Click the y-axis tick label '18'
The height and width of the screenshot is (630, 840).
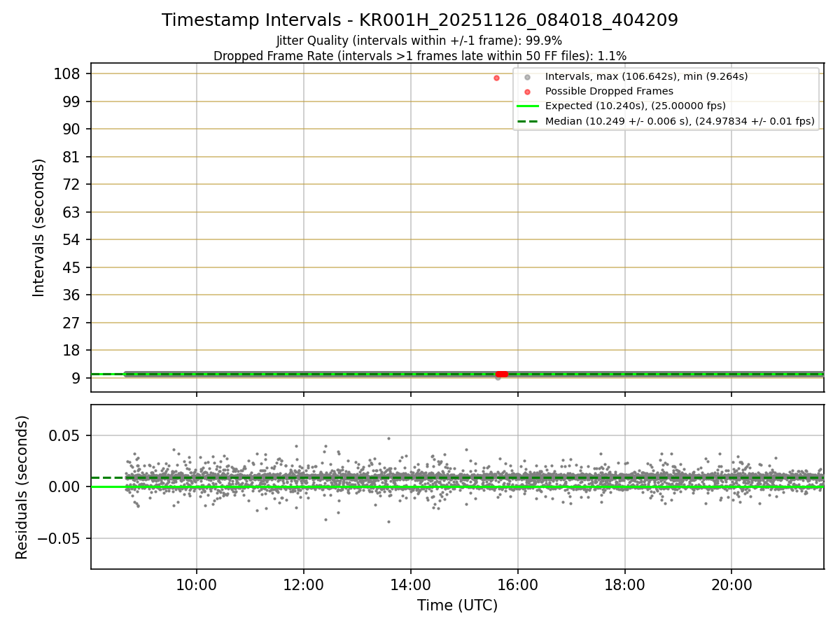(x=71, y=350)
